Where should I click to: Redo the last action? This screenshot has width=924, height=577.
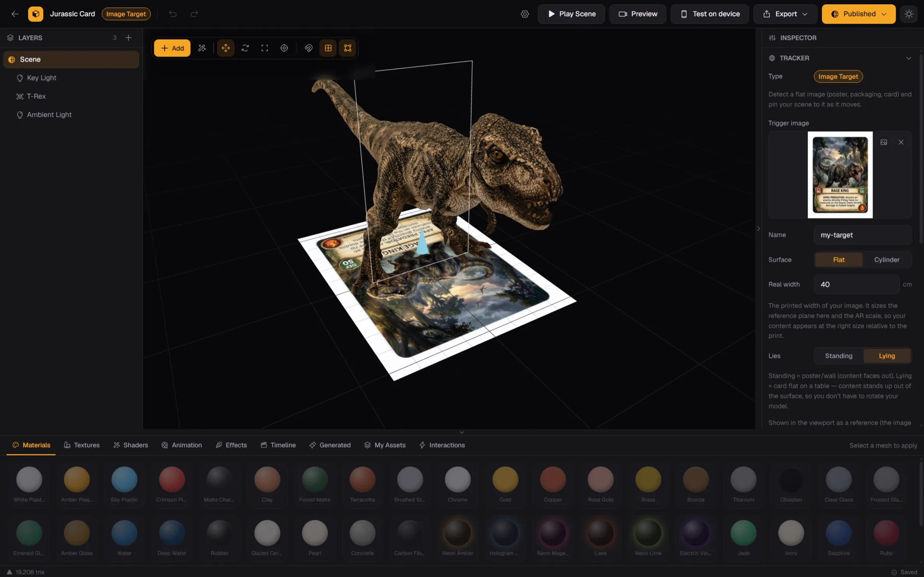(x=194, y=14)
